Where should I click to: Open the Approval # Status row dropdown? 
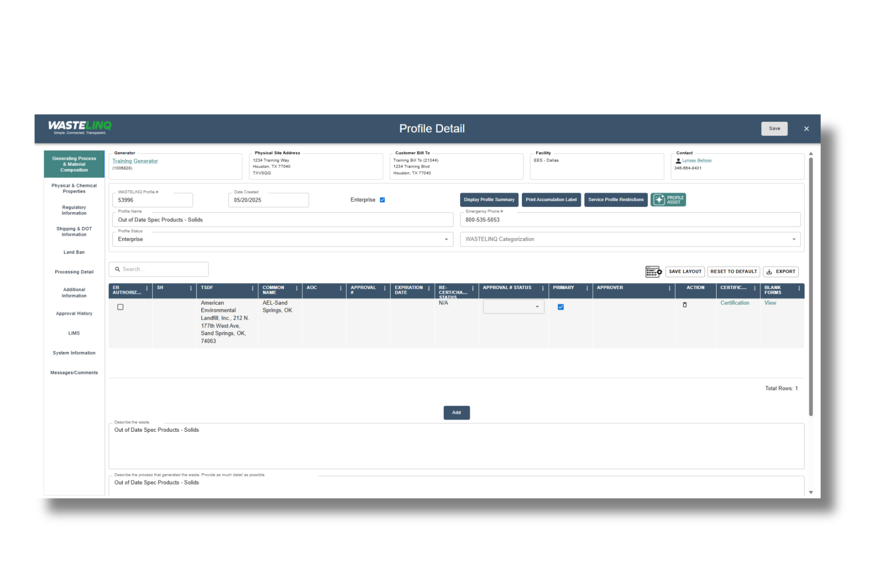tap(513, 307)
